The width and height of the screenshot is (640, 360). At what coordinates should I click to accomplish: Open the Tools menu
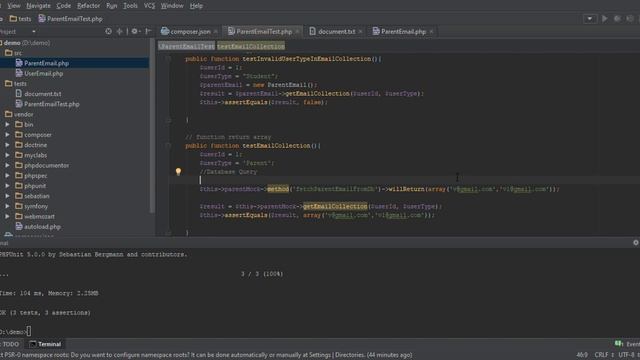(x=130, y=6)
